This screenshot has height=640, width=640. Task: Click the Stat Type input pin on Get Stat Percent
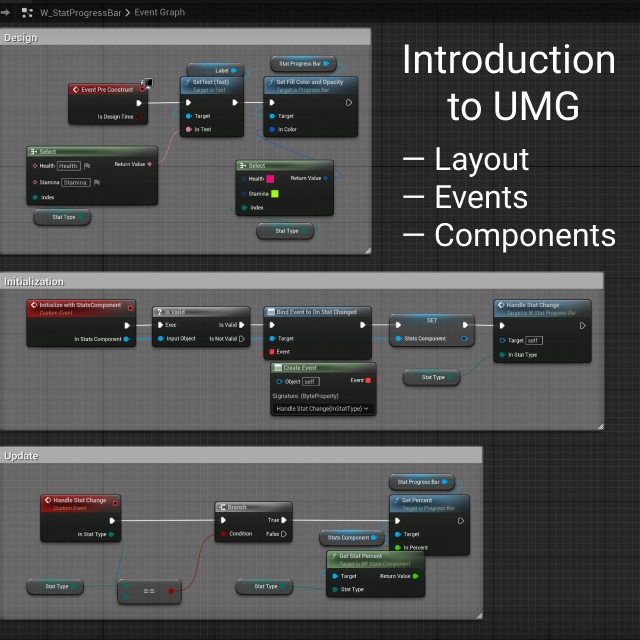(x=335, y=589)
